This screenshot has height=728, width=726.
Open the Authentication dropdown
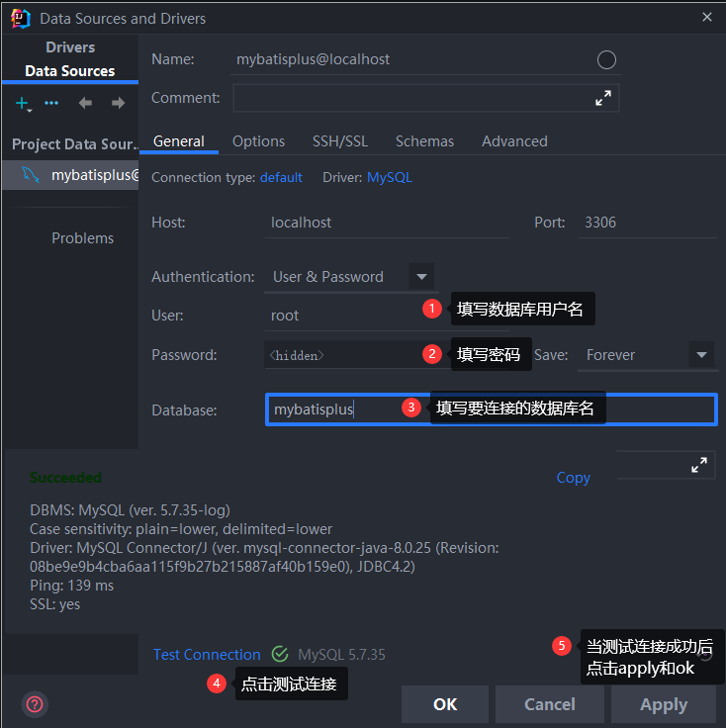click(x=421, y=277)
